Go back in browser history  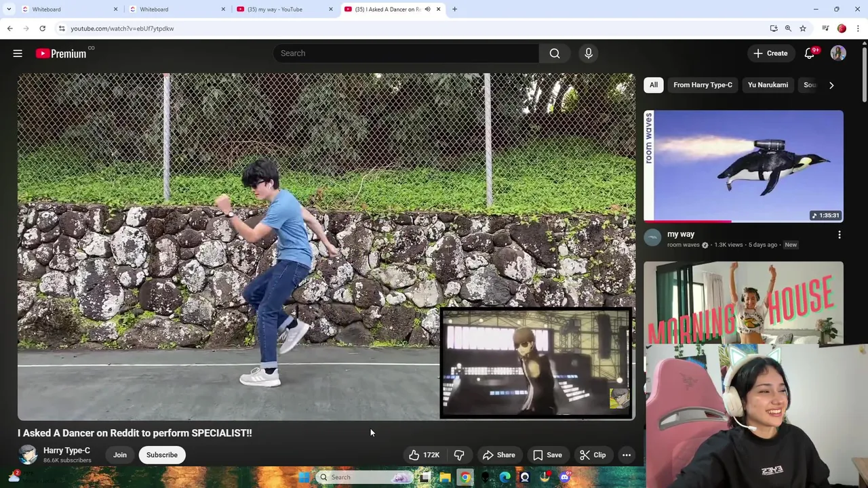click(x=9, y=28)
